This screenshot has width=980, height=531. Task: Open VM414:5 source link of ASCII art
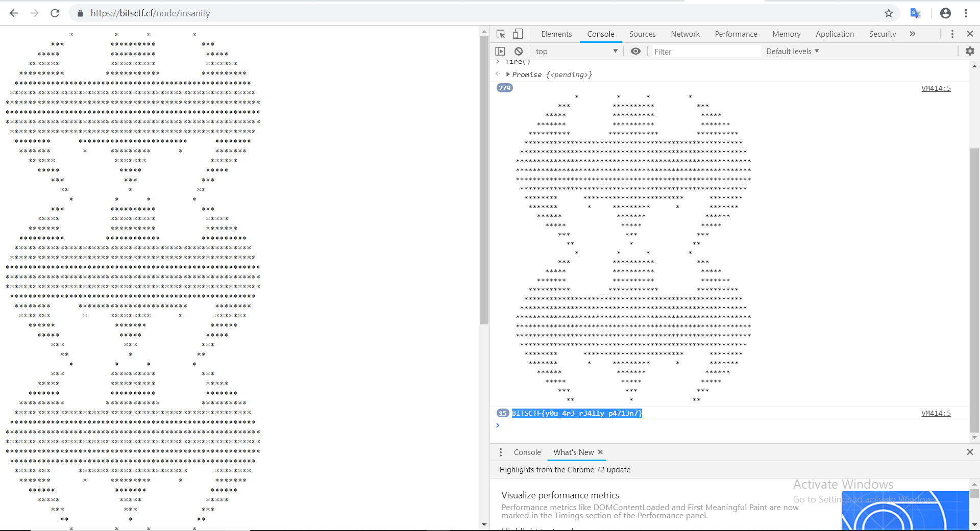point(936,88)
